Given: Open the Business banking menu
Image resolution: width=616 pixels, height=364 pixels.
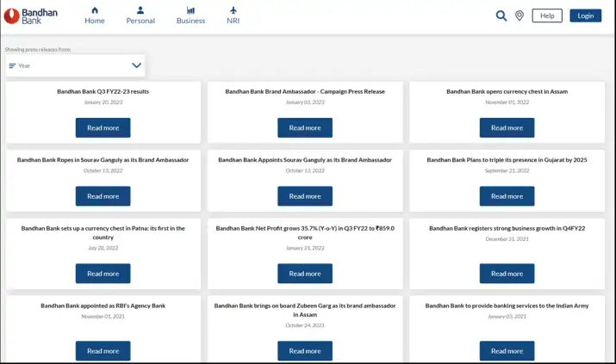Looking at the screenshot, I should coord(190,15).
